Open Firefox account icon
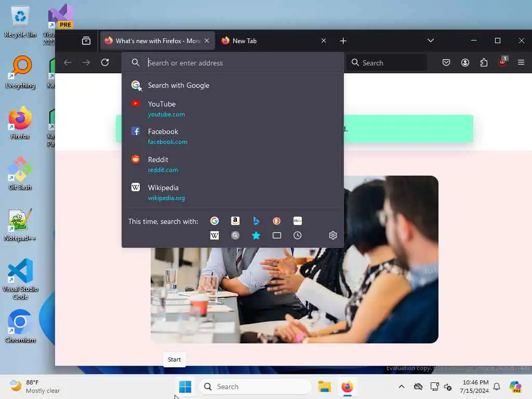 coord(465,62)
